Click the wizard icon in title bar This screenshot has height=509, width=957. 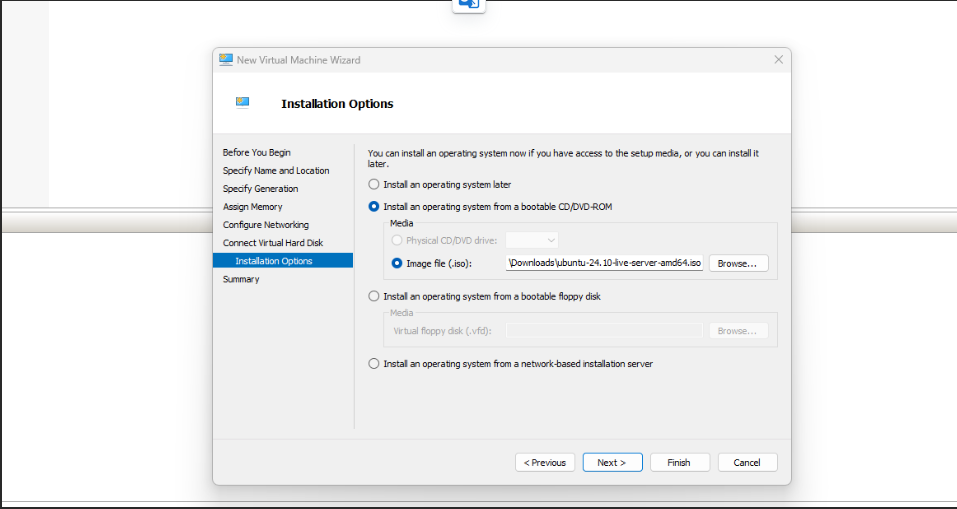pyautogui.click(x=226, y=60)
